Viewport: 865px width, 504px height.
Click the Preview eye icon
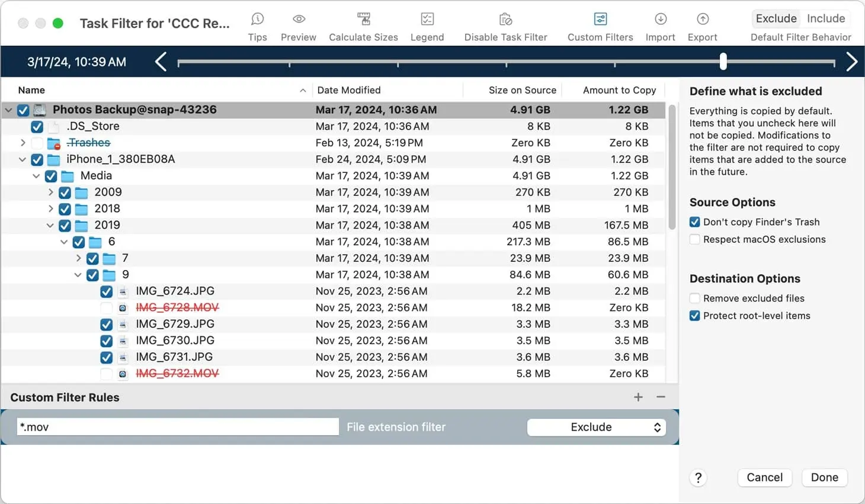coord(299,20)
